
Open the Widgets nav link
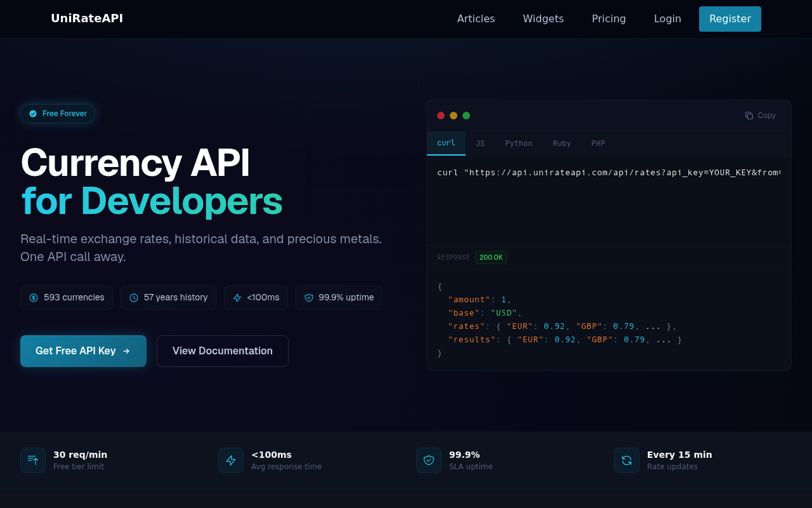coord(543,19)
